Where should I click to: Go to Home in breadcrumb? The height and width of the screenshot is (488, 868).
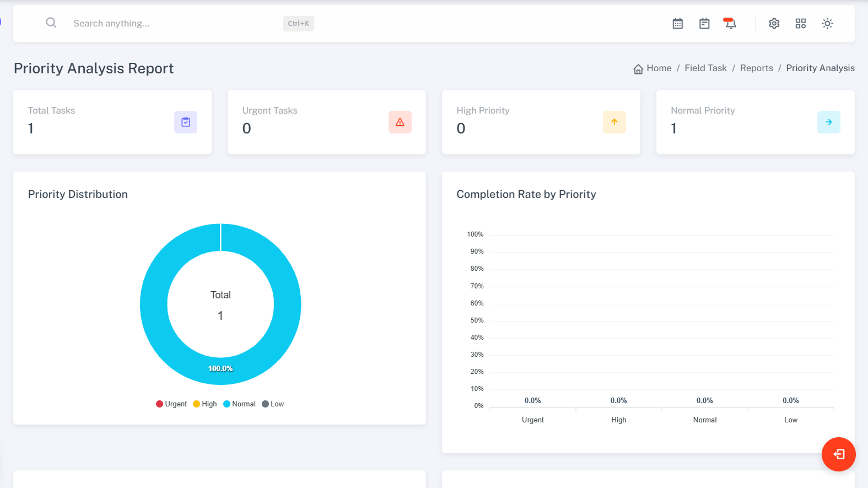659,68
